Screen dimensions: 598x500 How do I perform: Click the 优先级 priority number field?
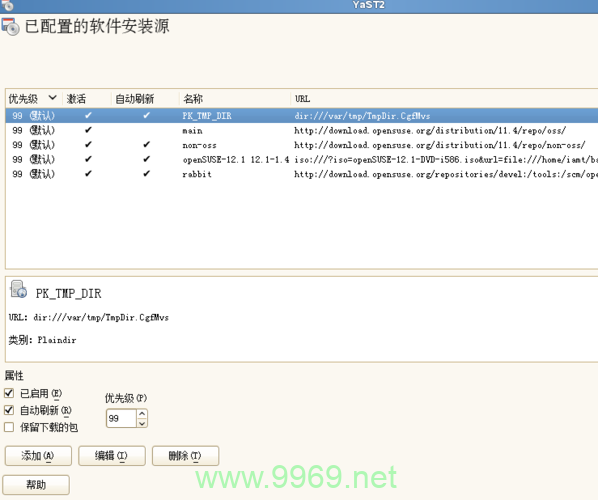point(121,418)
